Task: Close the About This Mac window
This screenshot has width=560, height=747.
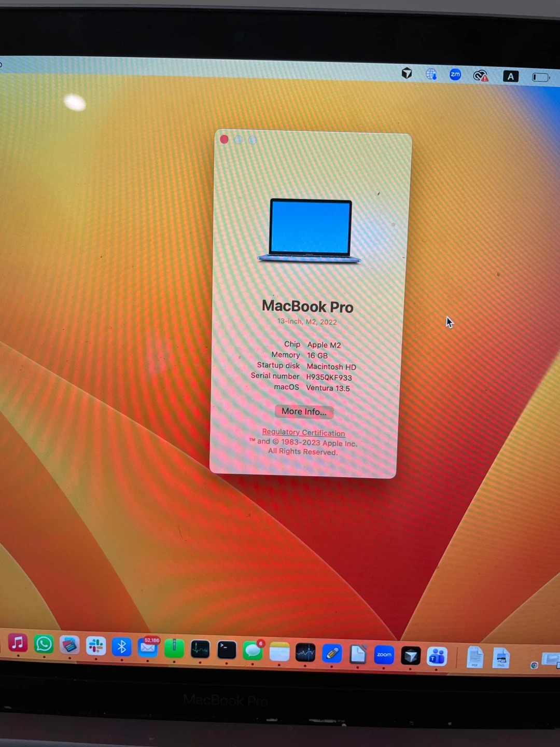Action: [224, 139]
